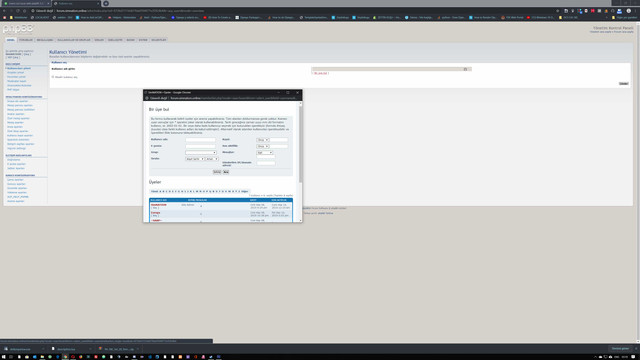Open the BAKIM tab
The height and width of the screenshot is (360, 640).
pos(130,40)
